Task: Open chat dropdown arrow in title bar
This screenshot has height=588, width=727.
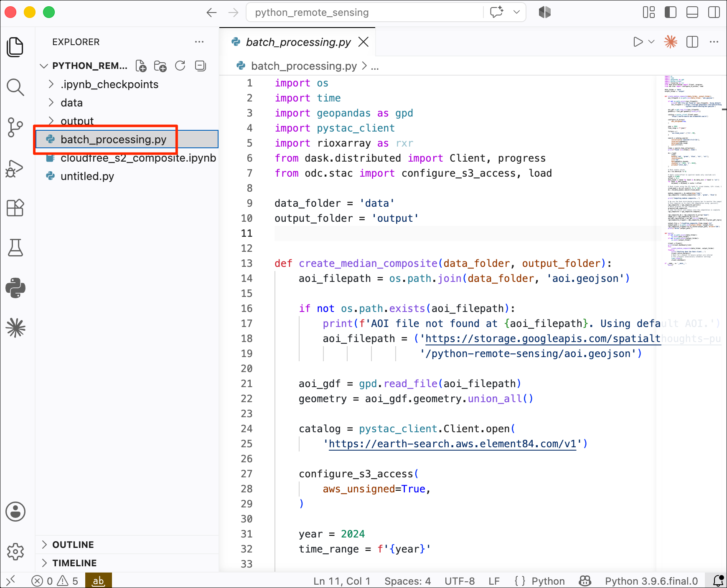Action: 516,12
